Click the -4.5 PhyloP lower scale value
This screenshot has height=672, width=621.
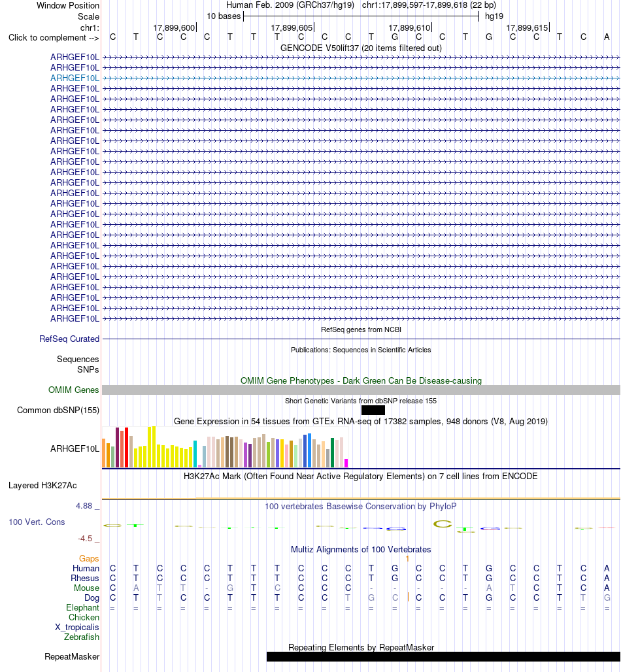click(85, 539)
